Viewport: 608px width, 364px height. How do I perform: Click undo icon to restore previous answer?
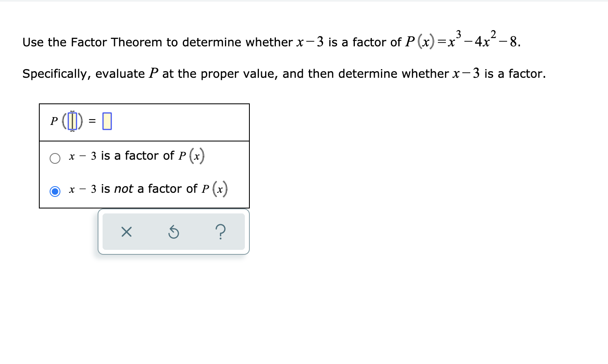pyautogui.click(x=174, y=232)
